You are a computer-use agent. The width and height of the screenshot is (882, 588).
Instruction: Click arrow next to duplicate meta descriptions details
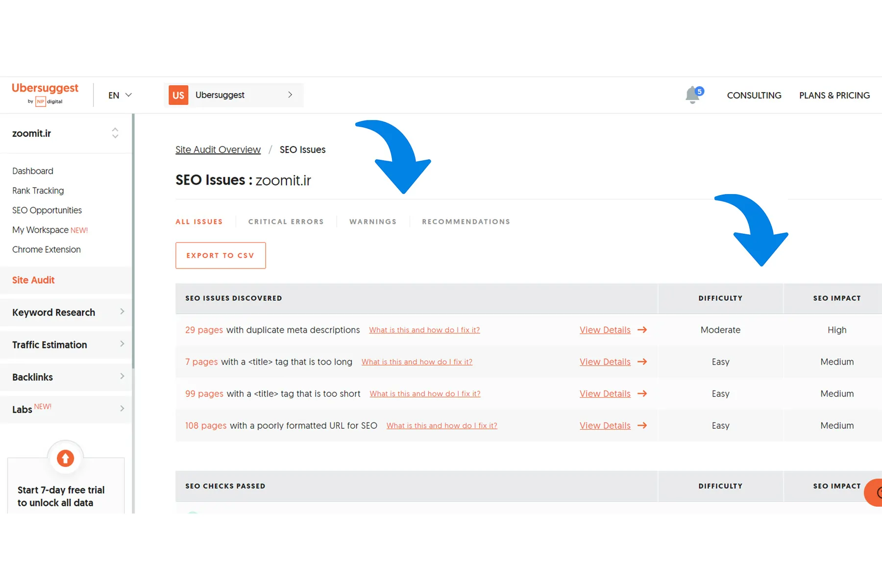(642, 330)
